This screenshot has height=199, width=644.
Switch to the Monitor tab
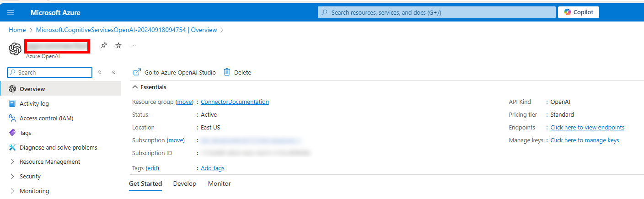click(x=220, y=183)
